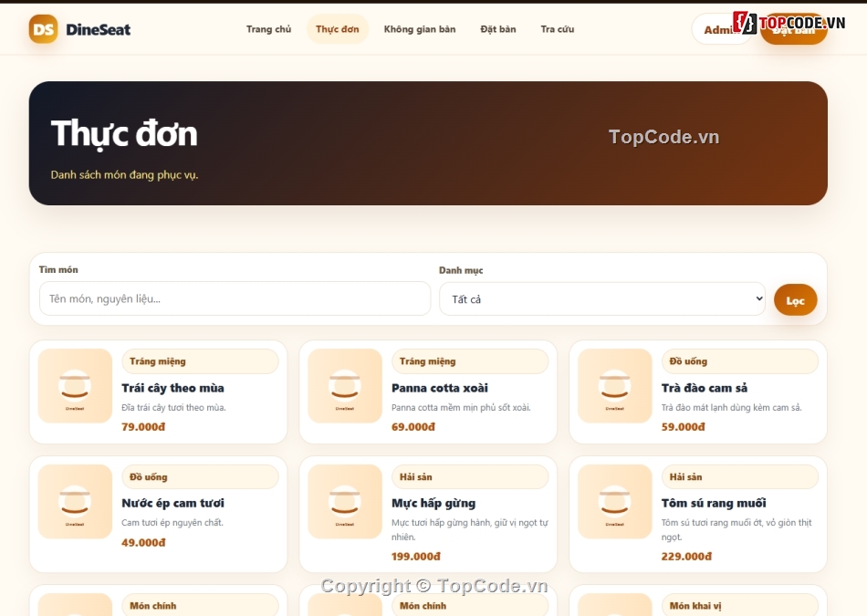Open Mực hấp gừng dish image
This screenshot has width=867, height=616.
(345, 502)
